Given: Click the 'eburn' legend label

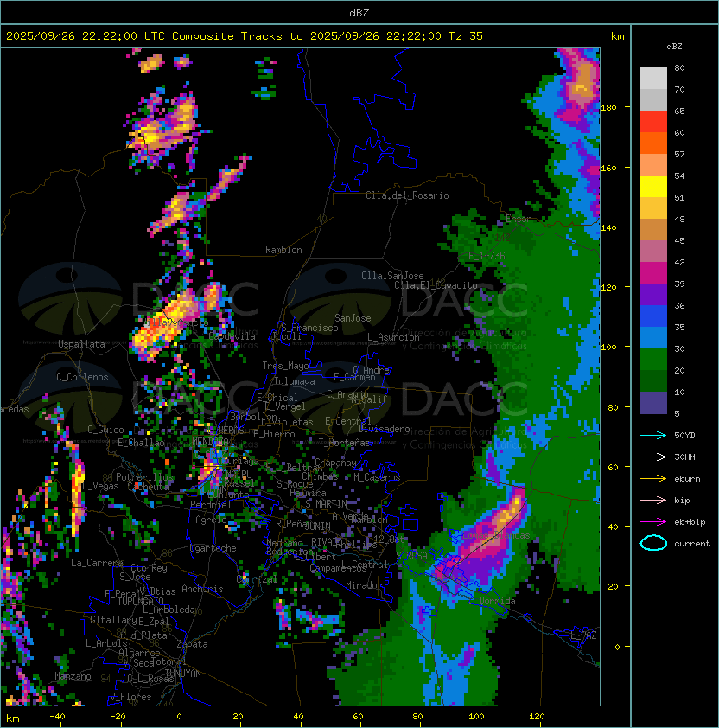Looking at the screenshot, I should click(x=687, y=479).
